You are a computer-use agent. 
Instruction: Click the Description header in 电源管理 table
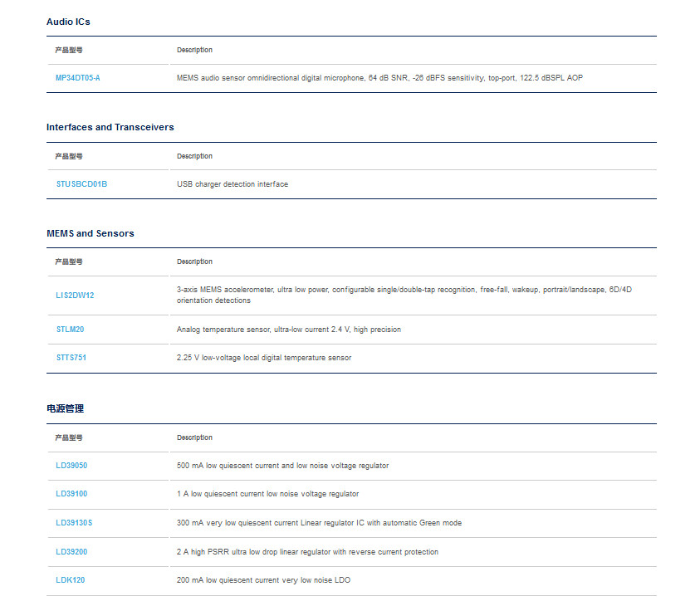(194, 437)
